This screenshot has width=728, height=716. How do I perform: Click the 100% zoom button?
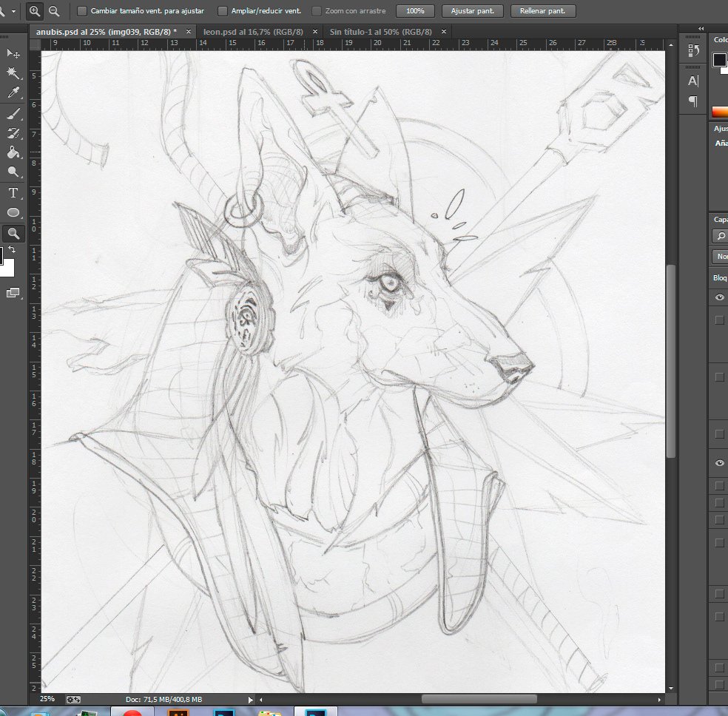click(415, 11)
